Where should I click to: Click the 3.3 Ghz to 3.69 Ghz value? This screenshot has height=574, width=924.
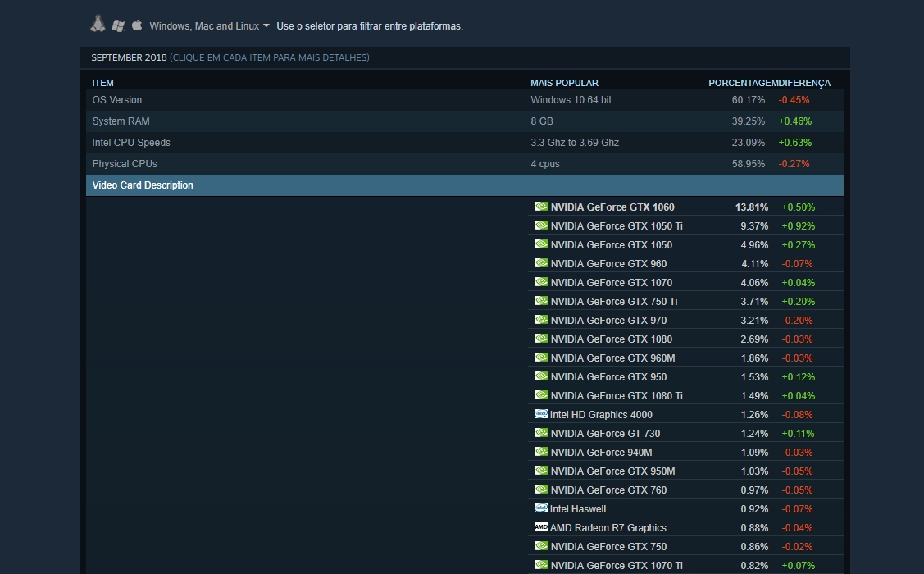pos(575,143)
